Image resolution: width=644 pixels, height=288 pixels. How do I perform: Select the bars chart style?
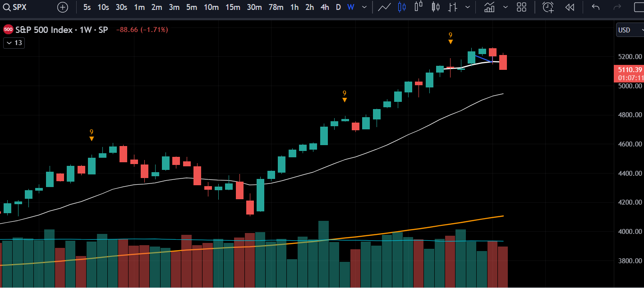(453, 7)
